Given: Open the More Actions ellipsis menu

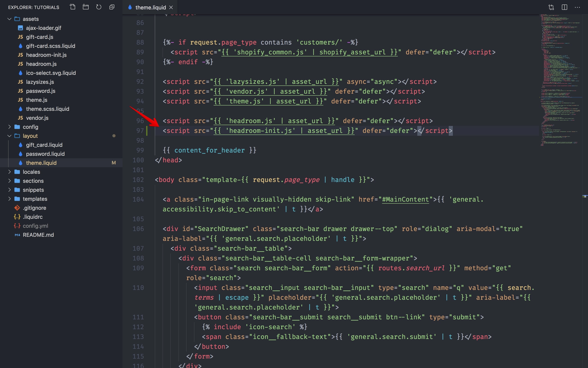Looking at the screenshot, I should click(577, 7).
